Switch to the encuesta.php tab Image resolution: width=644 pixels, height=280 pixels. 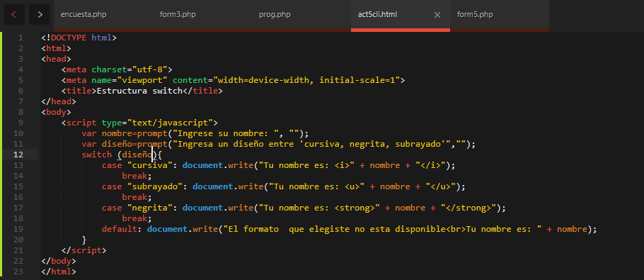[x=84, y=15]
